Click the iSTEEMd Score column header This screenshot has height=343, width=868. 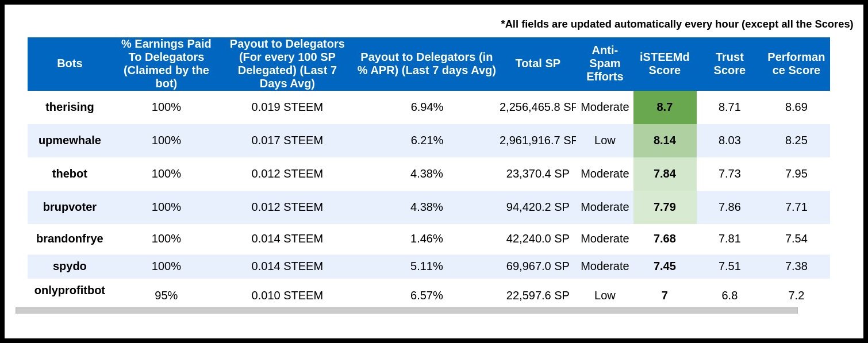[665, 63]
